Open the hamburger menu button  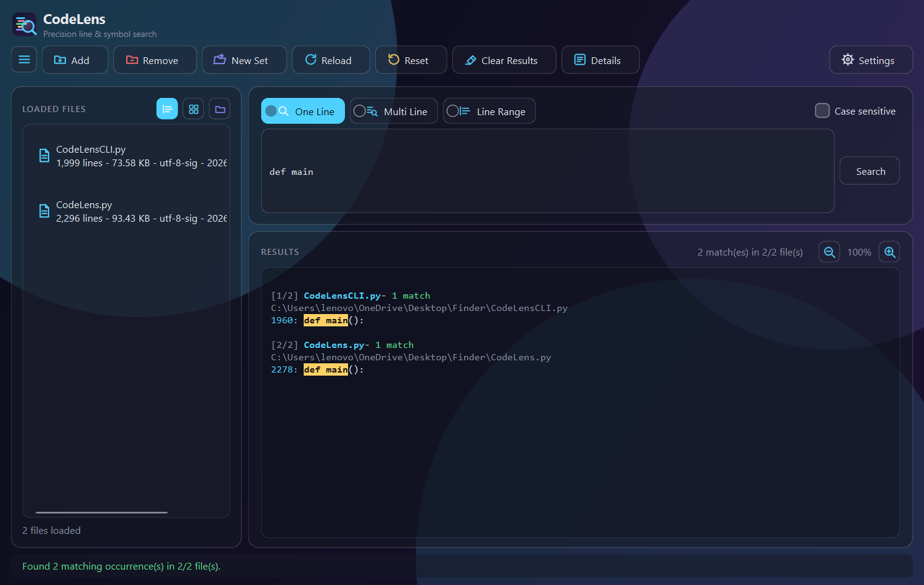click(x=24, y=60)
